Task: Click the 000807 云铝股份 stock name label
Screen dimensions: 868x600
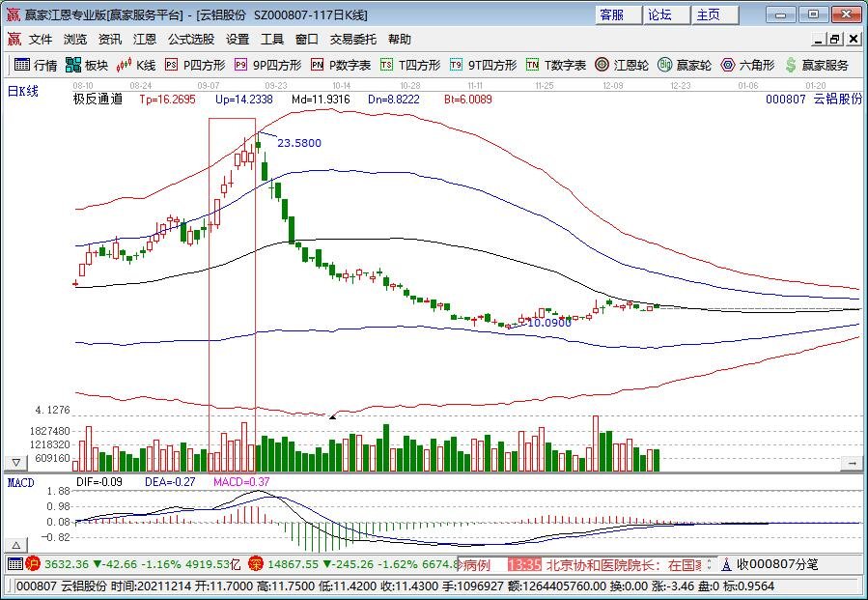Action: [814, 100]
